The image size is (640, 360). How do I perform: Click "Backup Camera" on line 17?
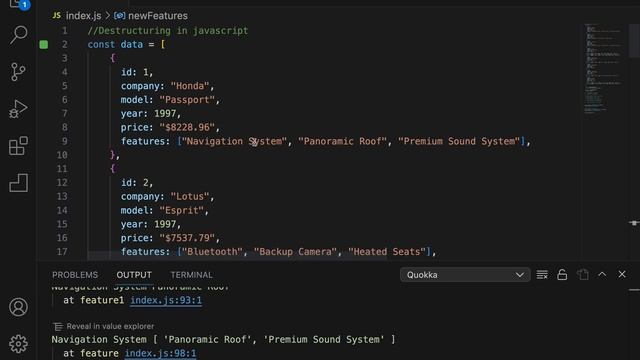pyautogui.click(x=296, y=252)
